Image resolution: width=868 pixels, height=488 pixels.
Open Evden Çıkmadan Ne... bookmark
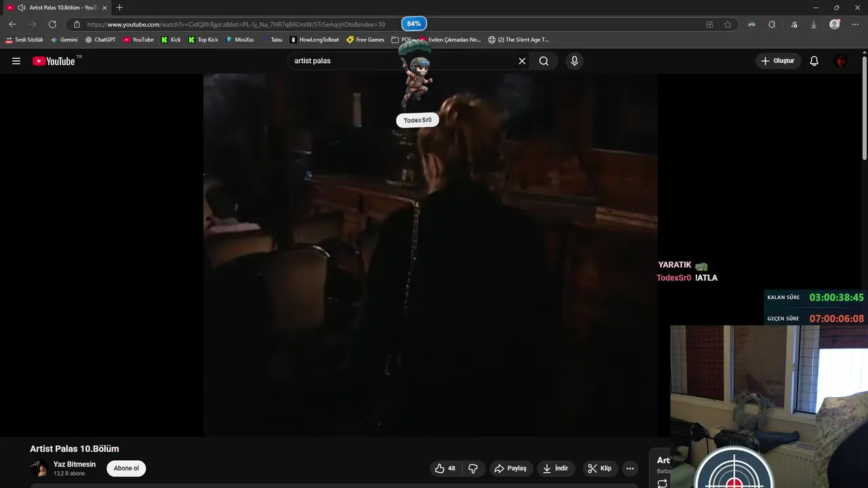(x=450, y=40)
